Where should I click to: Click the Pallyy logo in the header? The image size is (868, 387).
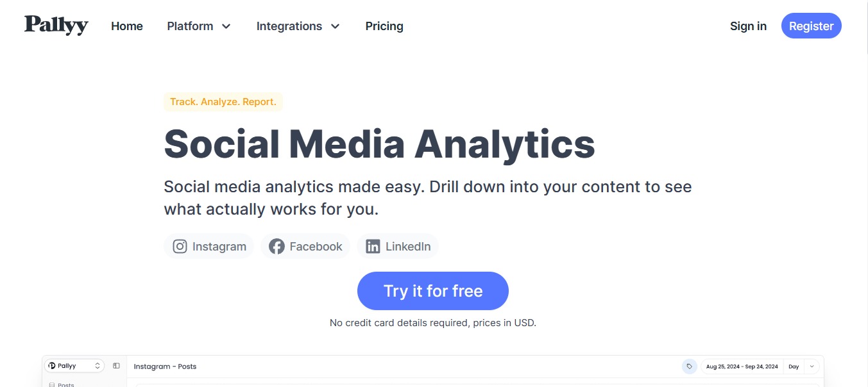[x=56, y=26]
